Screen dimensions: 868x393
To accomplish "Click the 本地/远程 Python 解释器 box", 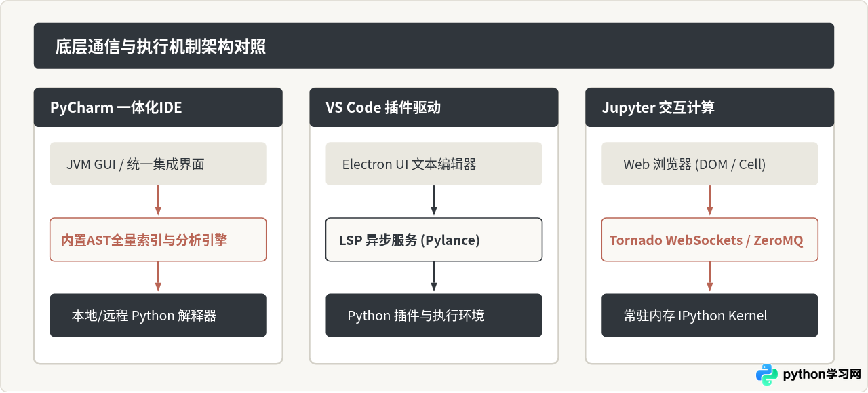I will (158, 316).
